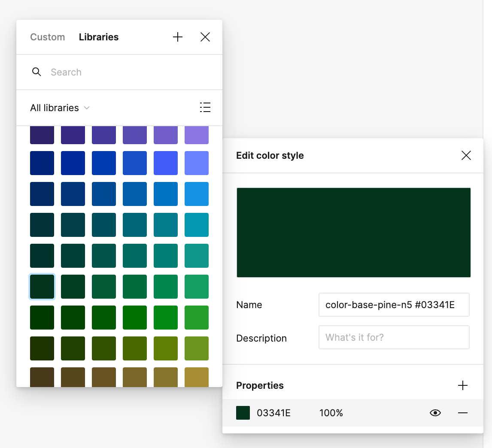Open the library filter chevron
This screenshot has width=492, height=448.
[x=87, y=108]
